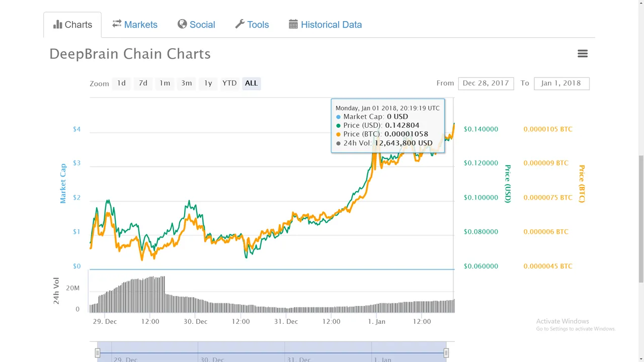644x362 pixels.
Task: Click the 0.0000105 BTC axis value
Action: [548, 129]
